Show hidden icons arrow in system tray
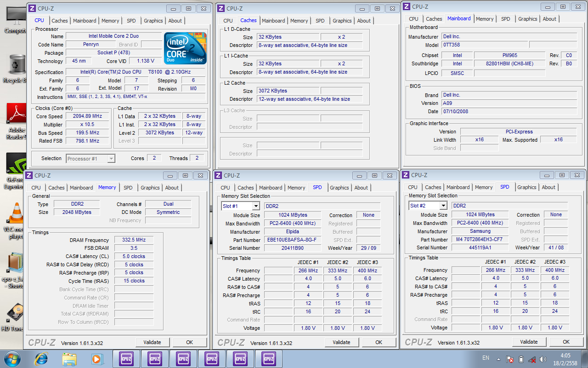The height and width of the screenshot is (368, 588). (x=499, y=359)
